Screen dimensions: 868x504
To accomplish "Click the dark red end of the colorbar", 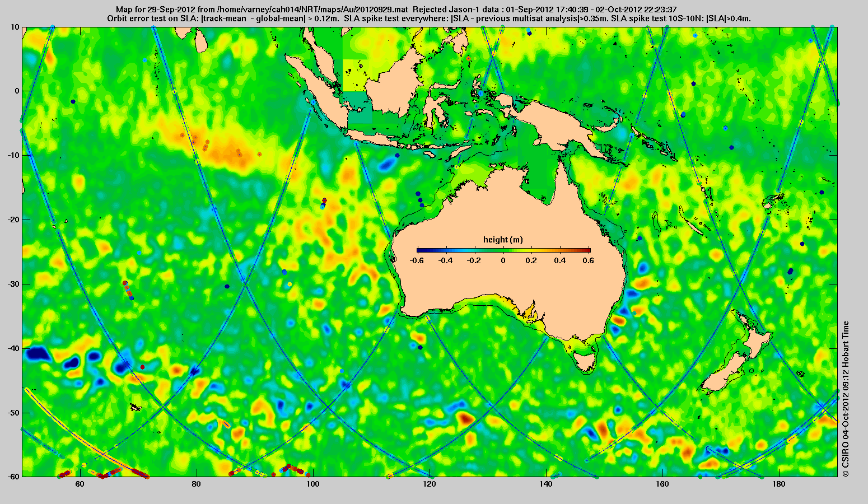I will (587, 250).
